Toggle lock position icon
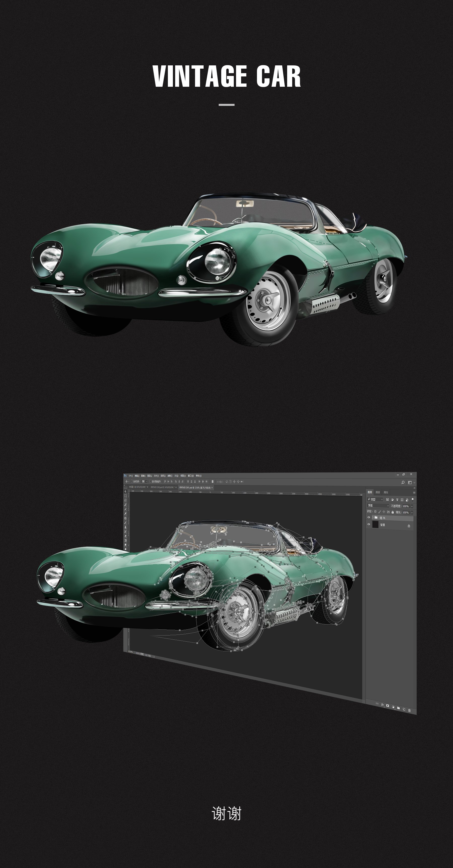 pyautogui.click(x=384, y=512)
